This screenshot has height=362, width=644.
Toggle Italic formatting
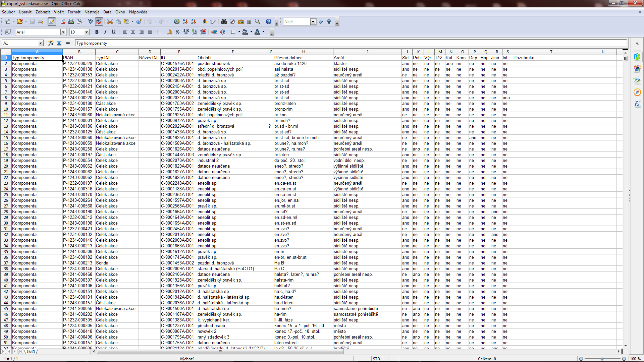[x=105, y=32]
